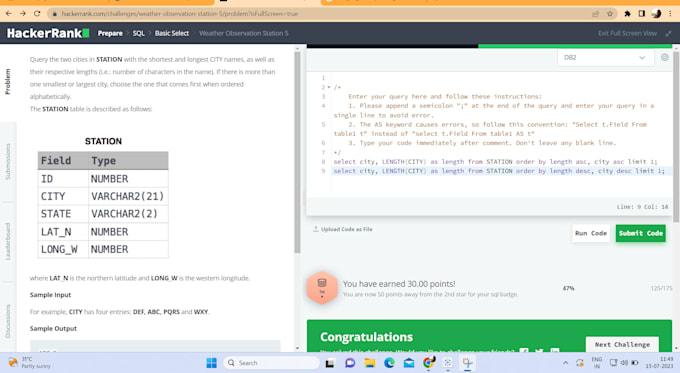680x373 pixels.
Task: Click the collapse full screen arrows icon
Action: pyautogui.click(x=668, y=33)
